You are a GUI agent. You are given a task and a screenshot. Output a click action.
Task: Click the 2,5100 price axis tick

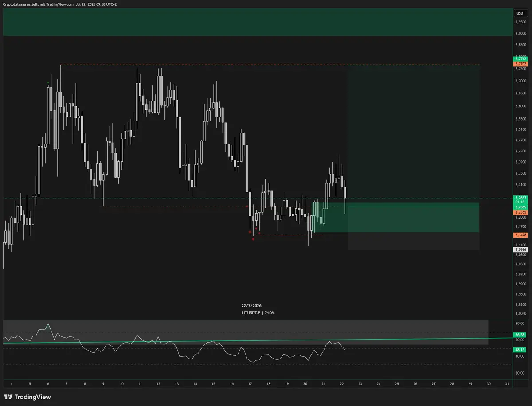click(x=520, y=129)
